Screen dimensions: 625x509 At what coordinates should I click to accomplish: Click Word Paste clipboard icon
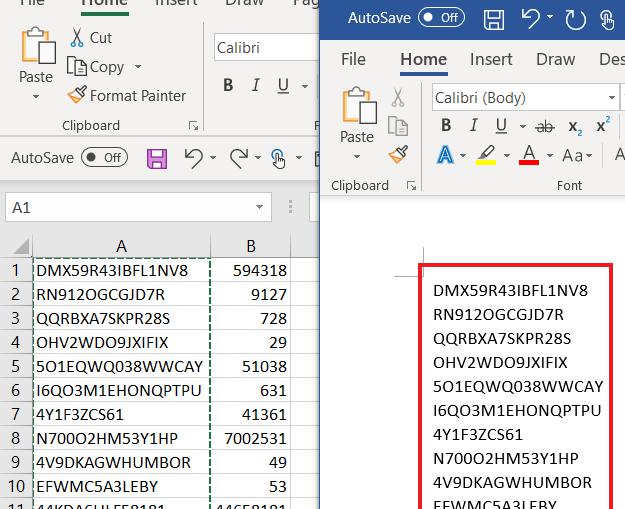[x=360, y=105]
